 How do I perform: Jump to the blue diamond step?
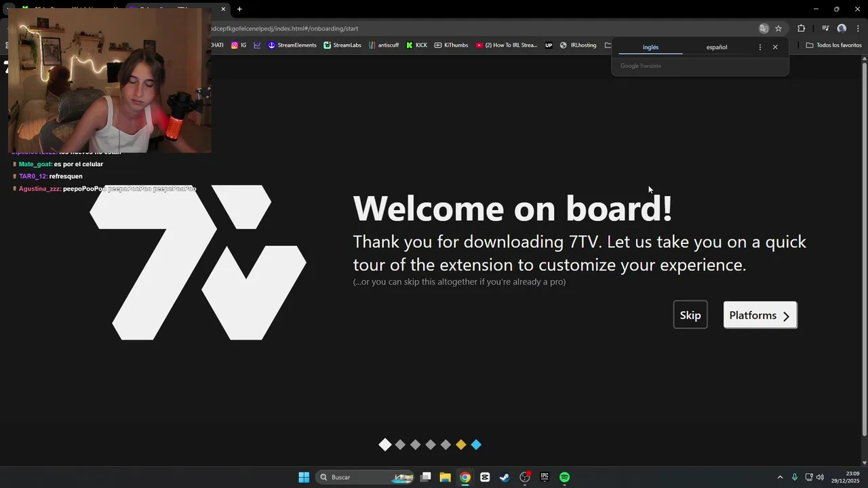pos(476,445)
